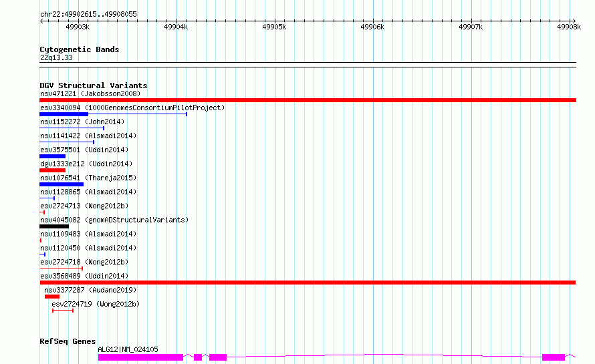Click the red dgv1333e212 variant bar
This screenshot has width=595, height=364.
[x=52, y=170]
